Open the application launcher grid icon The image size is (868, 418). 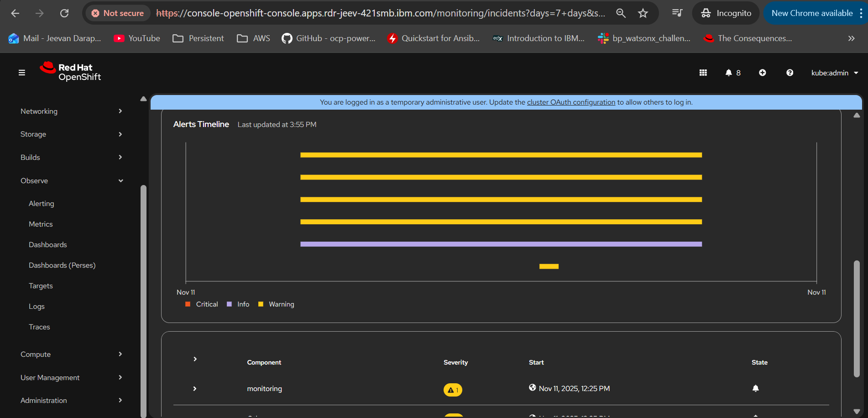click(703, 73)
